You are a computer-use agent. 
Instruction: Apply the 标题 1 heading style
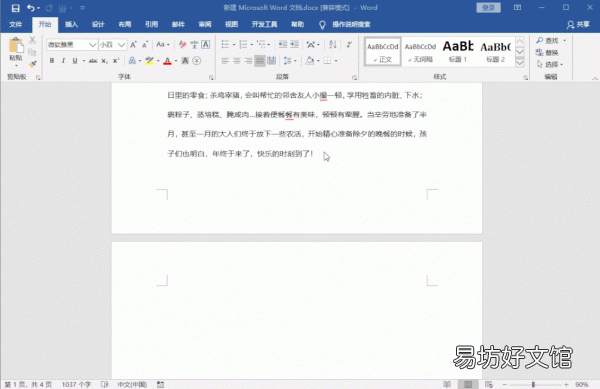(x=458, y=51)
